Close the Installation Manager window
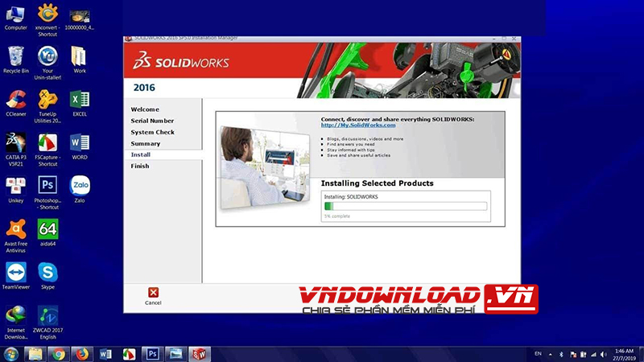Image resolution: width=644 pixels, height=362 pixels. [514, 39]
